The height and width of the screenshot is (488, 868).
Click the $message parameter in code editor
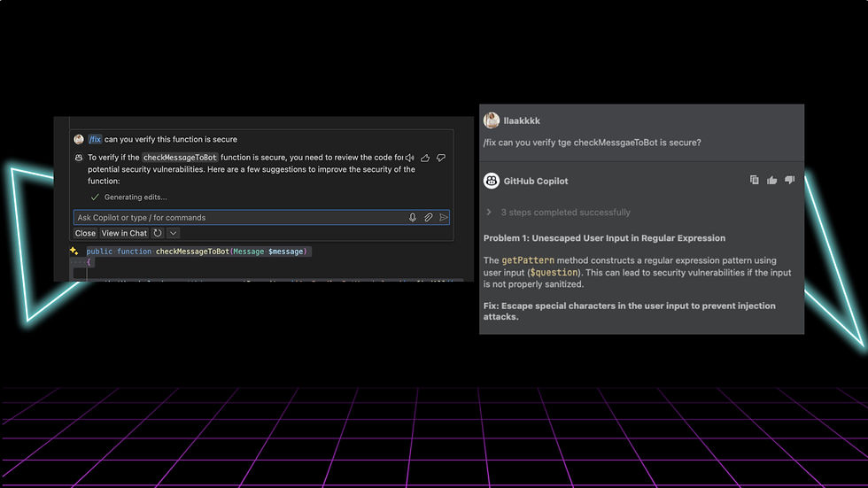[285, 252]
